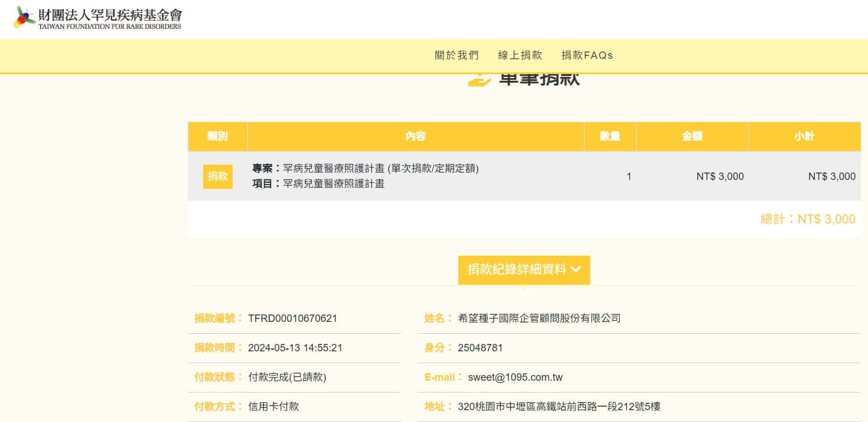Click the 類別 column header

click(x=217, y=136)
